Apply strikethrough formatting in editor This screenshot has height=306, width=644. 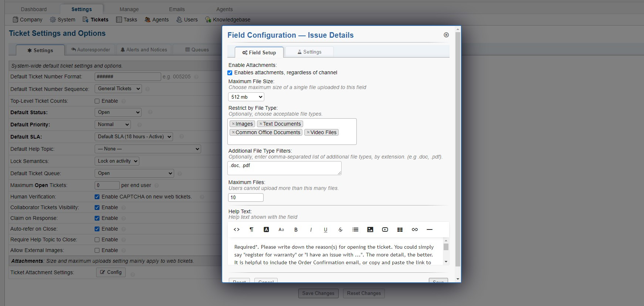pos(340,229)
